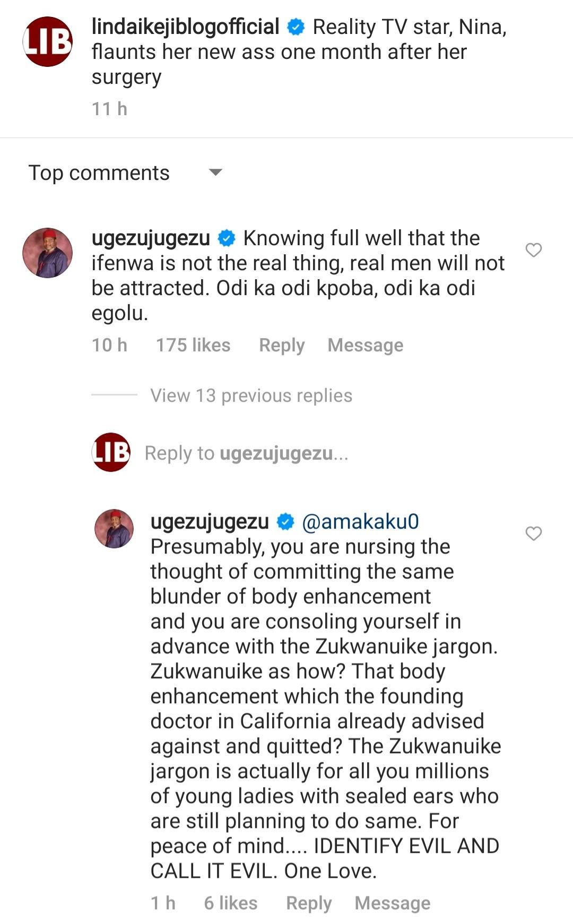This screenshot has height=924, width=573.
Task: Open lindaikejiblogofficial profile picture at top
Action: point(47,41)
